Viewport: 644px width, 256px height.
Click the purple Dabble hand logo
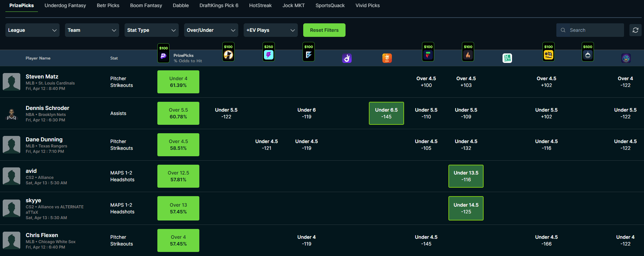click(x=347, y=58)
